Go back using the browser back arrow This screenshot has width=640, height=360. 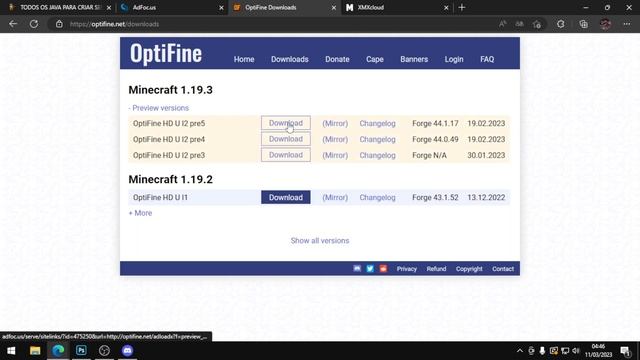(x=13, y=24)
